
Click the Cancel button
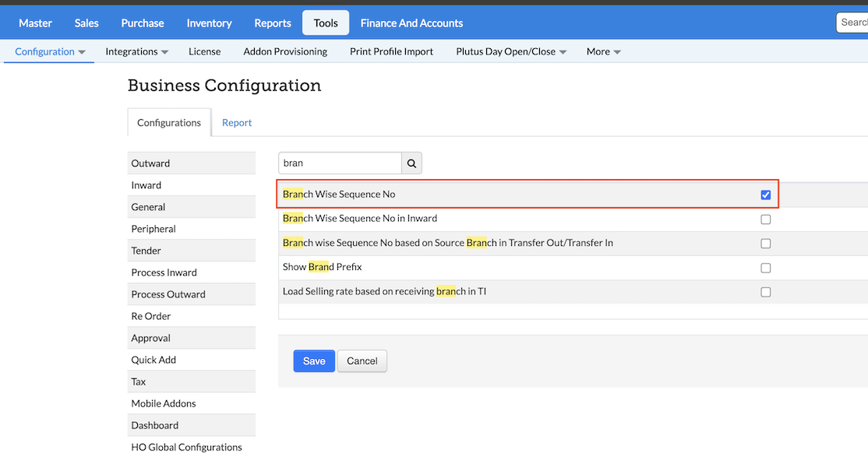pos(362,361)
